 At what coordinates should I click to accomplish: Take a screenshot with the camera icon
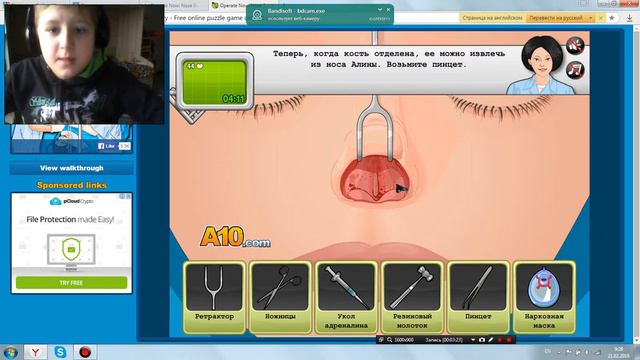coord(482,340)
